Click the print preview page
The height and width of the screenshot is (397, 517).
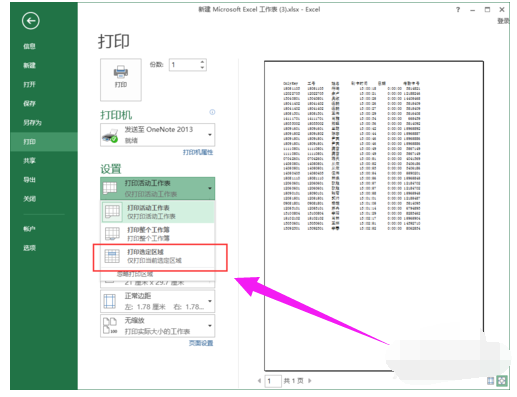tap(374, 216)
